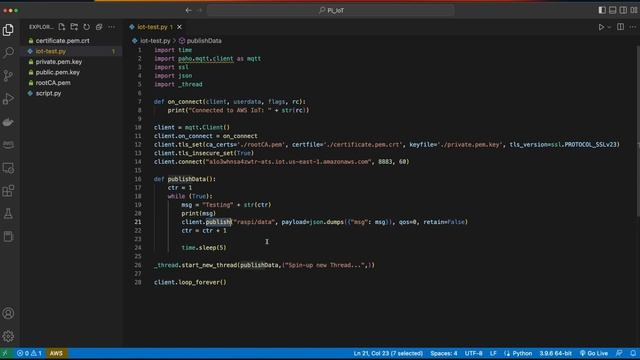Open the Accounts menu icon

(8, 313)
